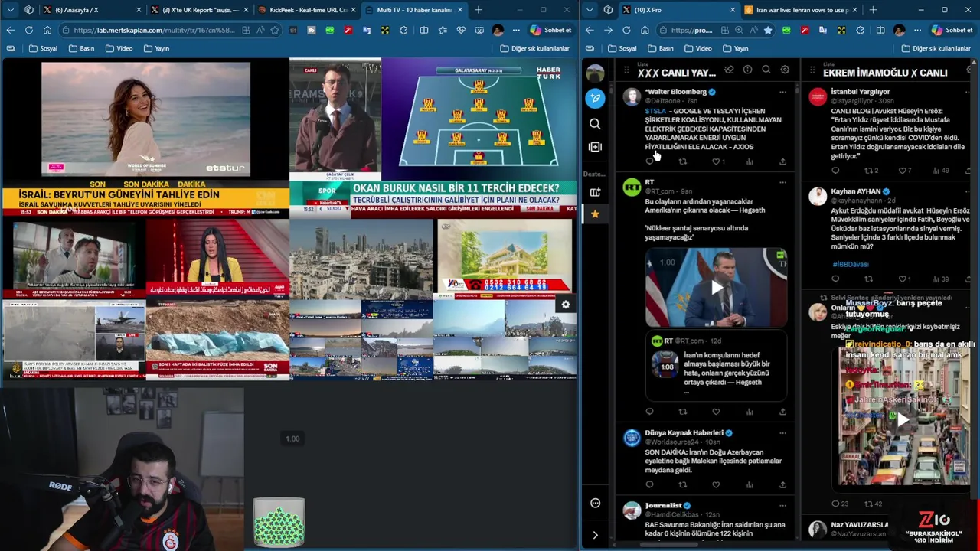This screenshot has width=980, height=551.
Task: Open Diğer sık kullanılanlar in left browser
Action: point(534,48)
